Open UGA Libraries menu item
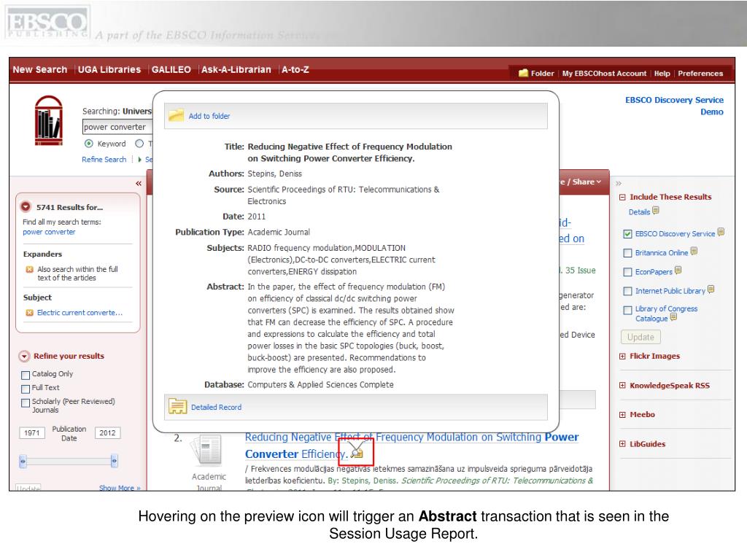Viewport: 747px width, 560px height. (109, 69)
